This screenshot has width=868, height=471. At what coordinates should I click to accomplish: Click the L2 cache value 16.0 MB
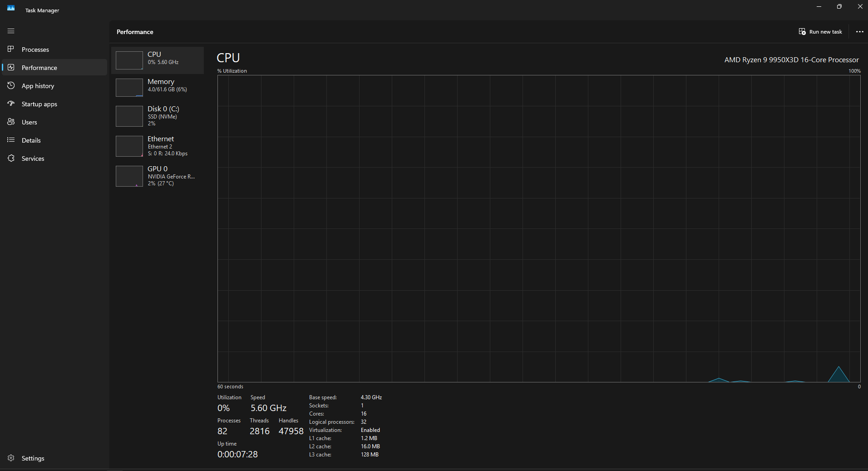pos(370,446)
